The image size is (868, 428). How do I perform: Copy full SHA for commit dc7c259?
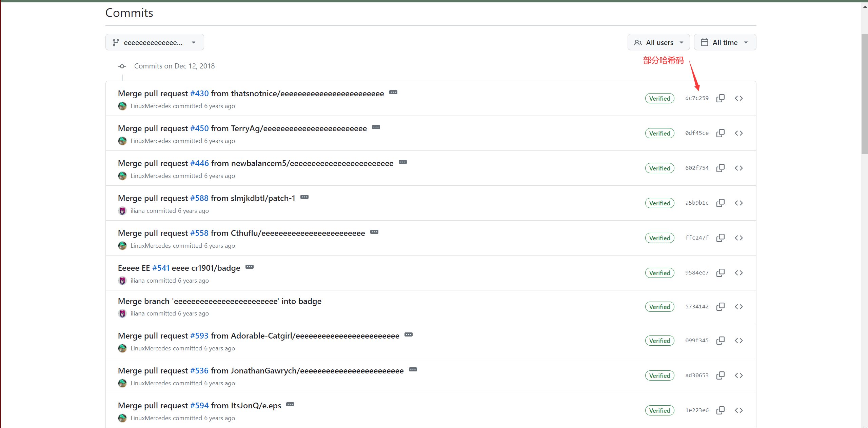pyautogui.click(x=720, y=98)
